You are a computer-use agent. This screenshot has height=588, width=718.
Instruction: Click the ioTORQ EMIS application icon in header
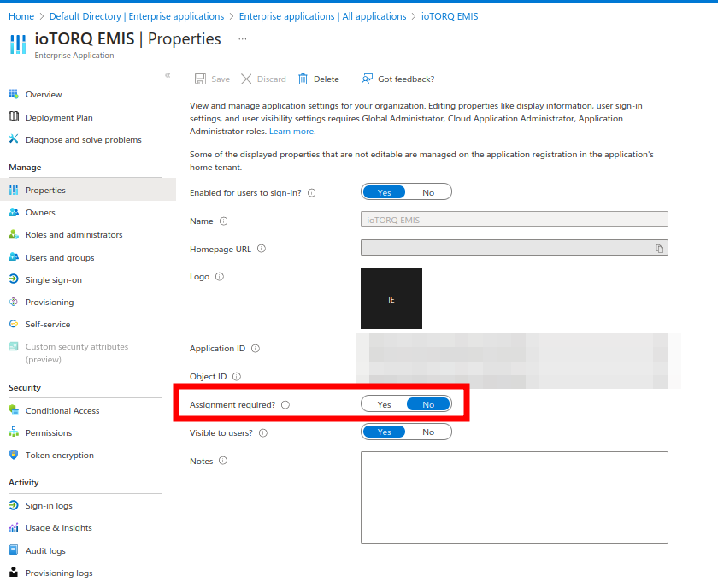[18, 44]
